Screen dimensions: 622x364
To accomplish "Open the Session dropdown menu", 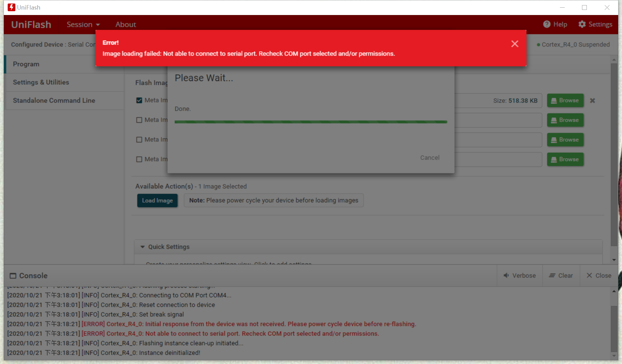I will (x=83, y=25).
